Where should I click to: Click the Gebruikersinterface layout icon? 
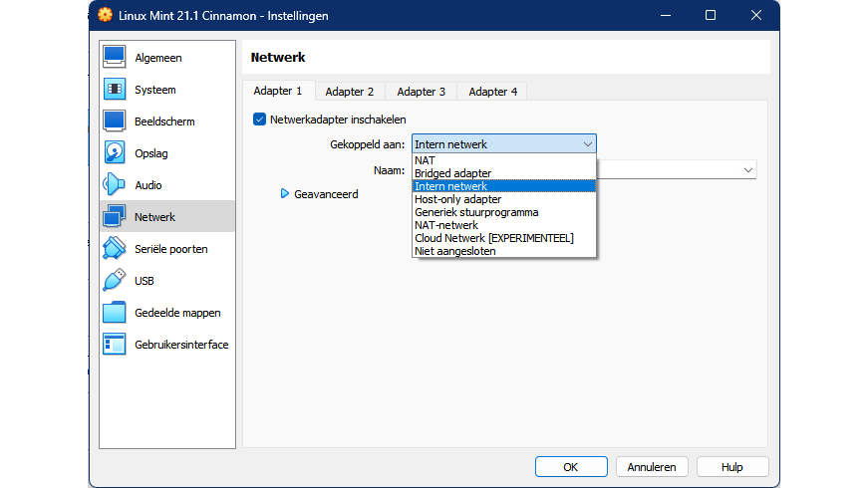(x=115, y=345)
